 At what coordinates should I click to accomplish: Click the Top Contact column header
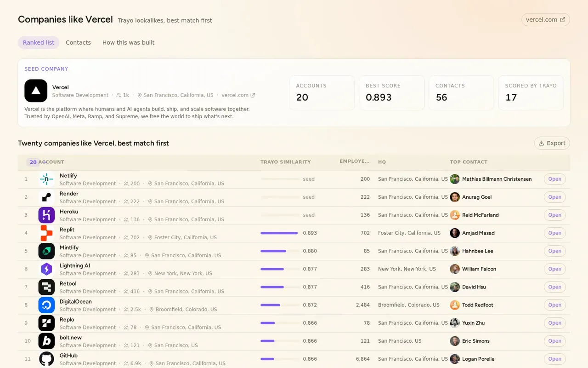coord(469,162)
